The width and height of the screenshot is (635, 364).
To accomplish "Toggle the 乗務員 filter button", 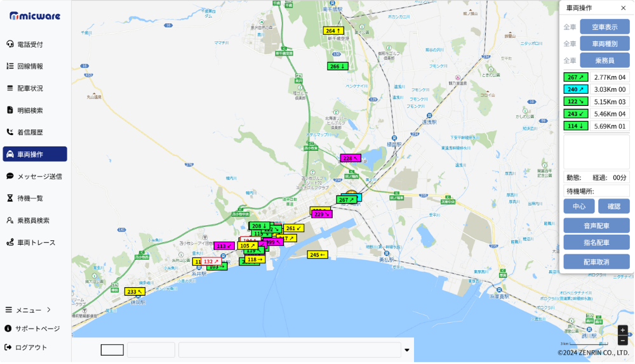I will coord(604,61).
